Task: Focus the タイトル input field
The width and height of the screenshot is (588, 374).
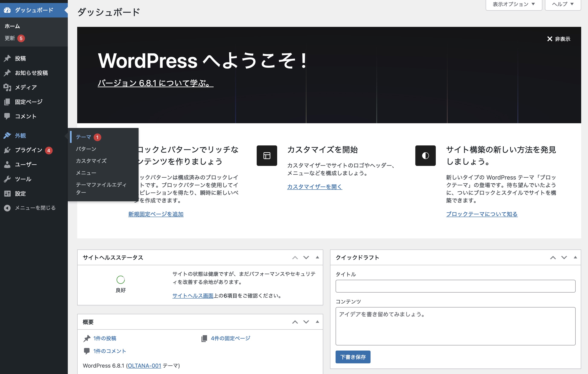Action: pos(455,286)
